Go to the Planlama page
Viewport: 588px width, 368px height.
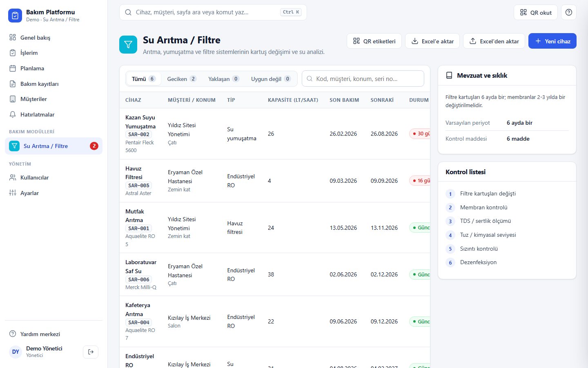pyautogui.click(x=53, y=68)
